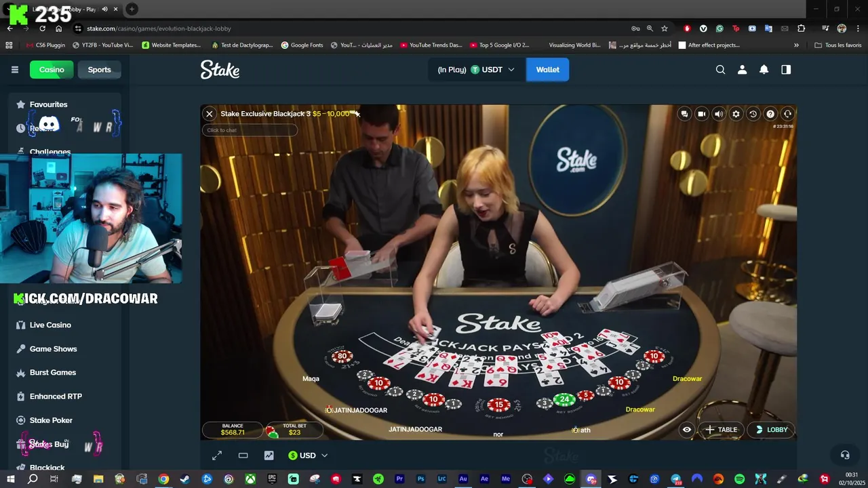Click the browser back arrow
Image resolution: width=868 pixels, height=488 pixels.
10,28
